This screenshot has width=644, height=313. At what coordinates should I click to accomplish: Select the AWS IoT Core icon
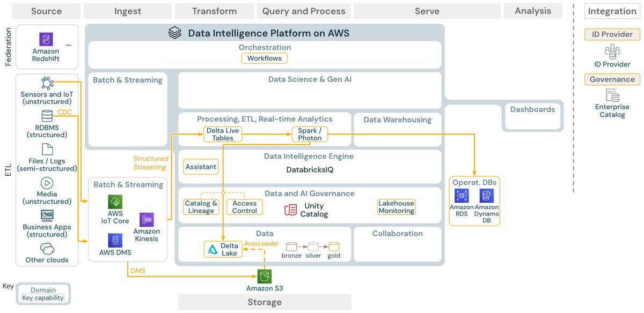coord(115,202)
